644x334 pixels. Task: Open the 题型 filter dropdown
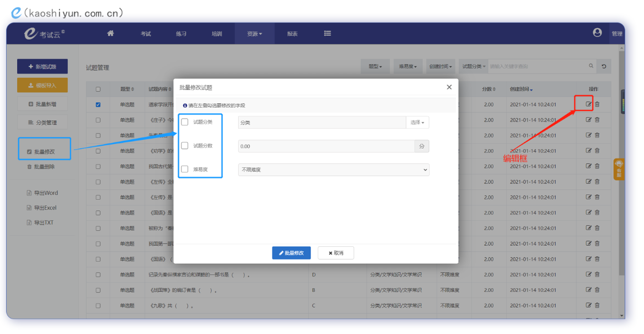[375, 66]
